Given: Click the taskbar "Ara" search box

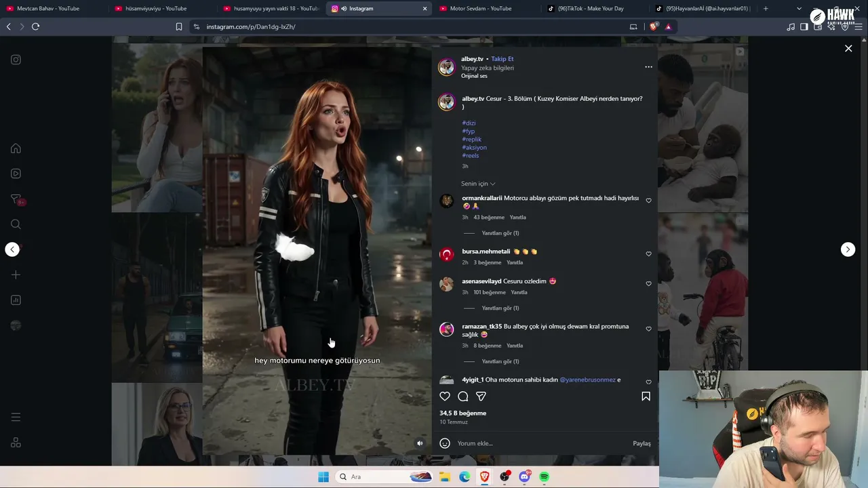Looking at the screenshot, I should click(385, 476).
